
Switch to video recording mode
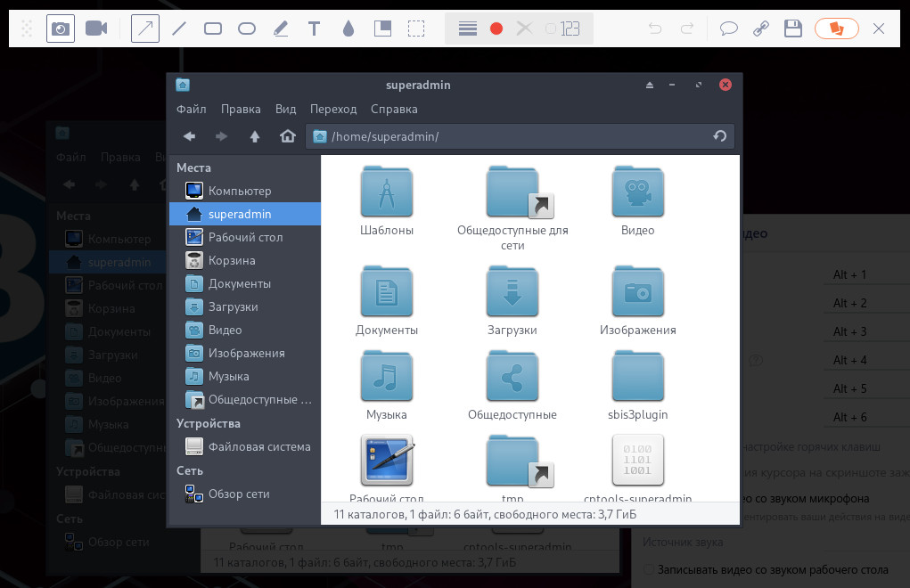pos(96,29)
